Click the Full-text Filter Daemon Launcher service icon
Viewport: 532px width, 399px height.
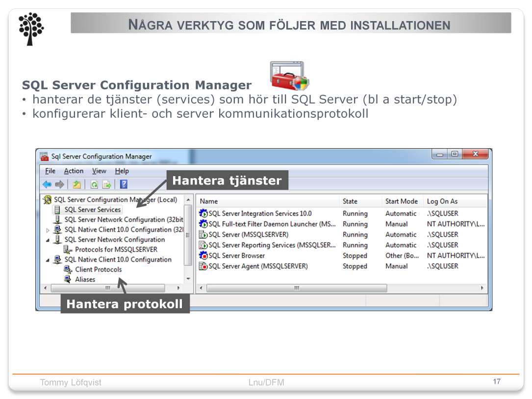203,224
